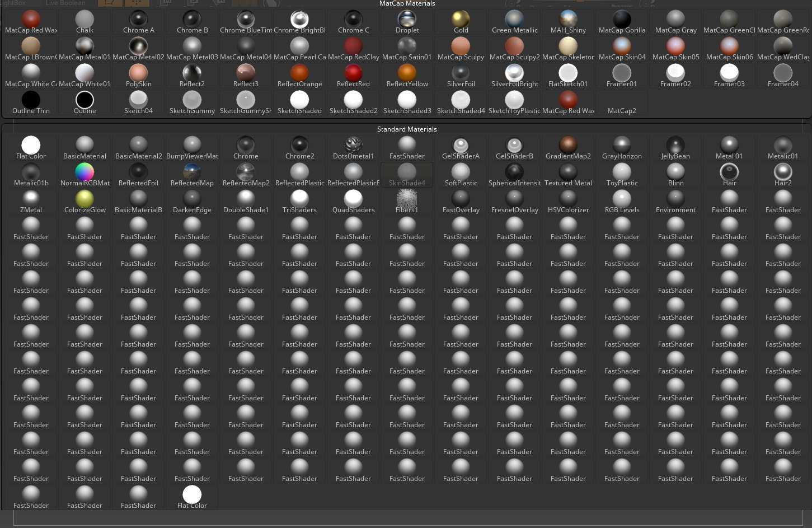
Task: Pick the ColorizeGlow material
Action: coord(85,202)
